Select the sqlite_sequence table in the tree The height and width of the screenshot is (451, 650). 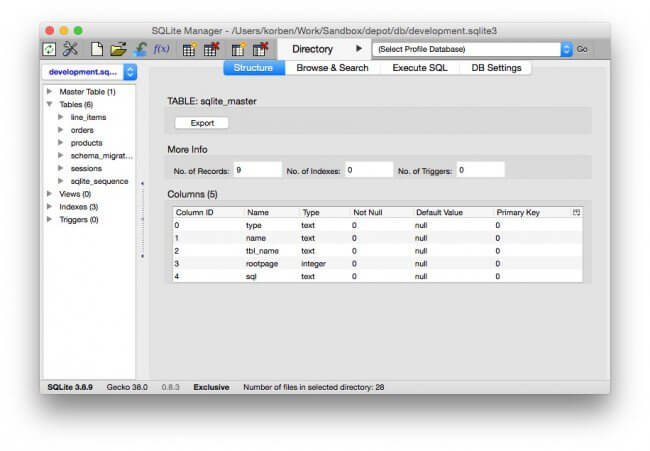tap(99, 182)
